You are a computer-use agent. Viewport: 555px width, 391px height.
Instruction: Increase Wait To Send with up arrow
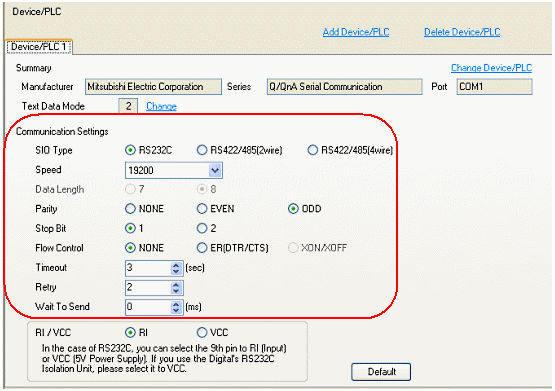point(176,304)
